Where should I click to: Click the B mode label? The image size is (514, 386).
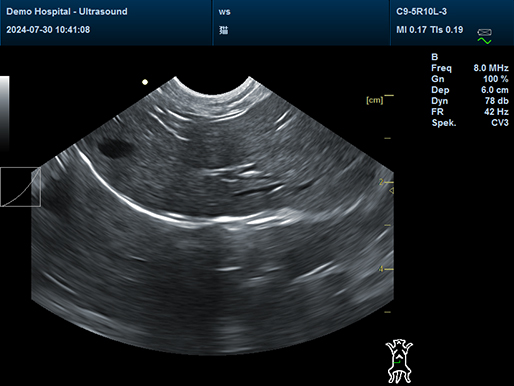point(434,57)
